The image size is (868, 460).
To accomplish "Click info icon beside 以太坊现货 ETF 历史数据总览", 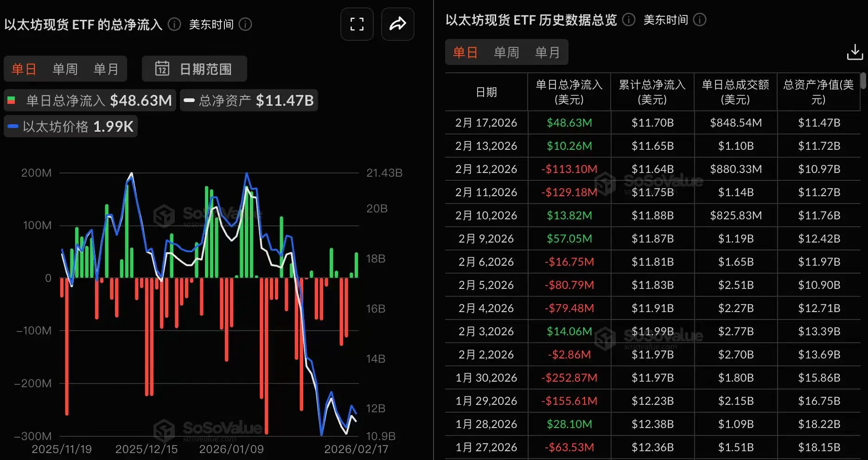I will (x=629, y=19).
